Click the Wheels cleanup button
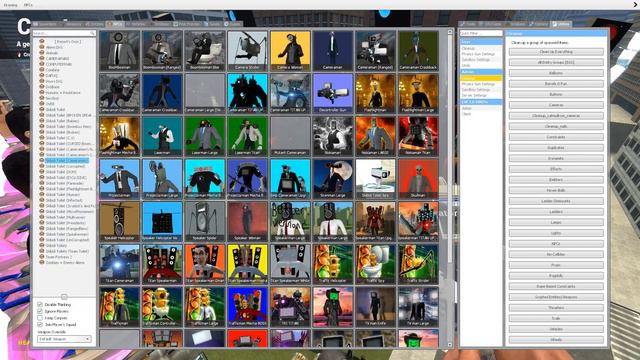 coord(556,340)
